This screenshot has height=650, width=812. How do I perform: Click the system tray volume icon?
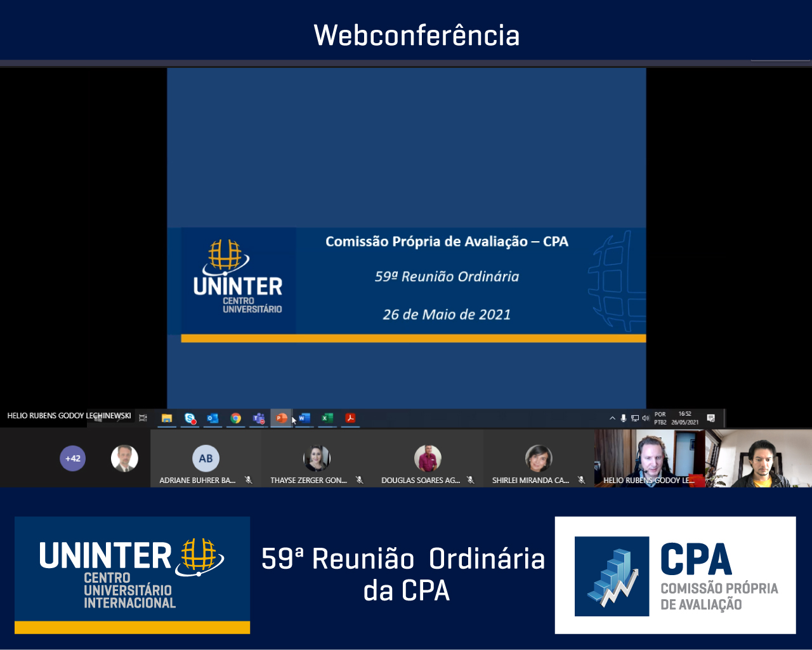pos(645,418)
